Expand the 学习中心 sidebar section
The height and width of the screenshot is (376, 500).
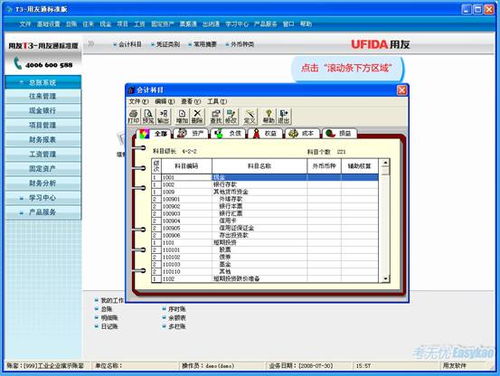click(43, 198)
